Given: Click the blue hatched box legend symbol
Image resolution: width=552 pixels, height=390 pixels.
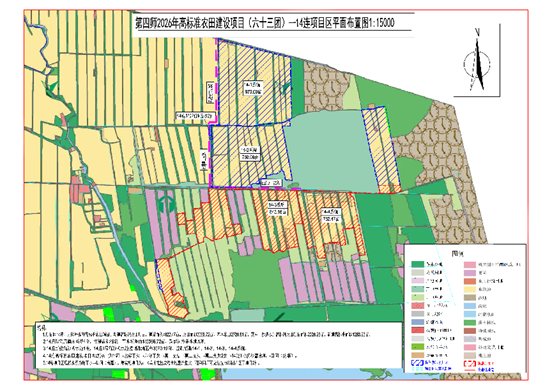Looking at the screenshot, I should coord(418,363).
